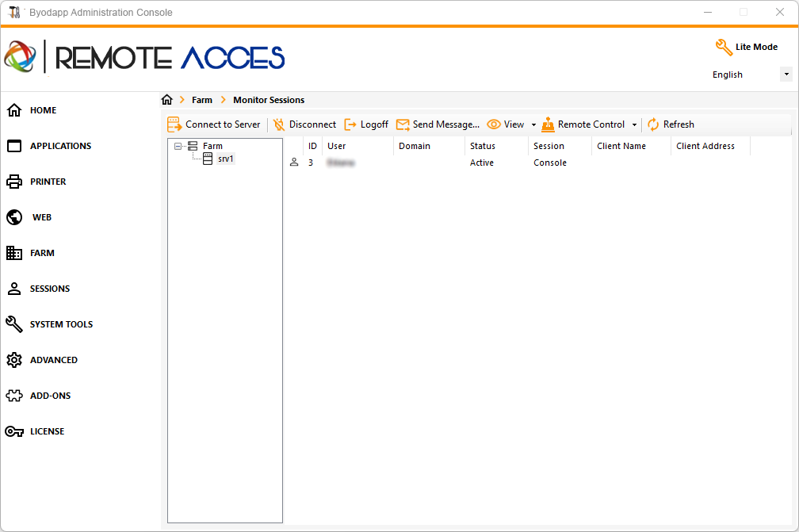Screen dimensions: 799x532
Task: Click the wrench icon beside SYSTEM TOOLS
Action: (14, 324)
